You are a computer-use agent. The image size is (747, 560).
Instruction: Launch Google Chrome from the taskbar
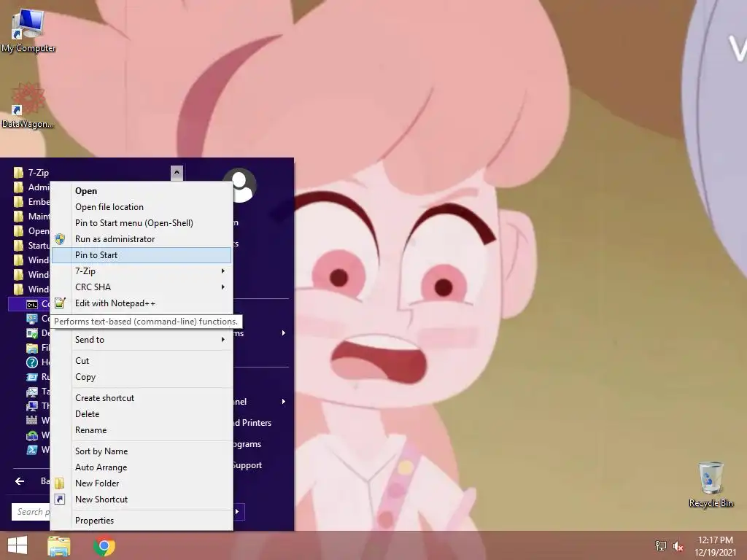pos(104,545)
